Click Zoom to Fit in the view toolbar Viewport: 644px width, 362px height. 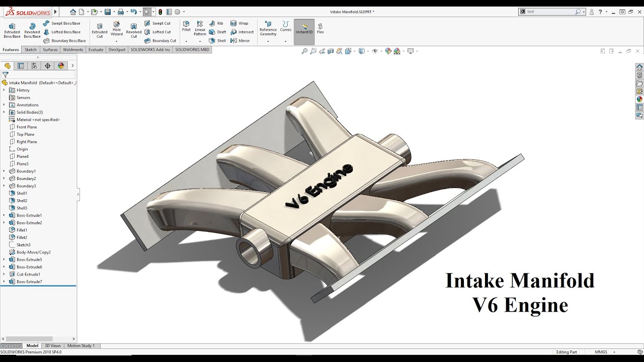[x=304, y=51]
